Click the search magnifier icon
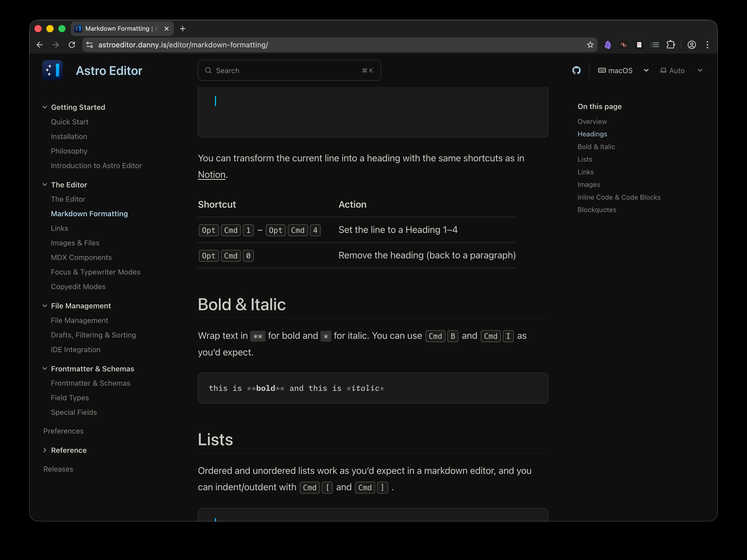 [208, 70]
